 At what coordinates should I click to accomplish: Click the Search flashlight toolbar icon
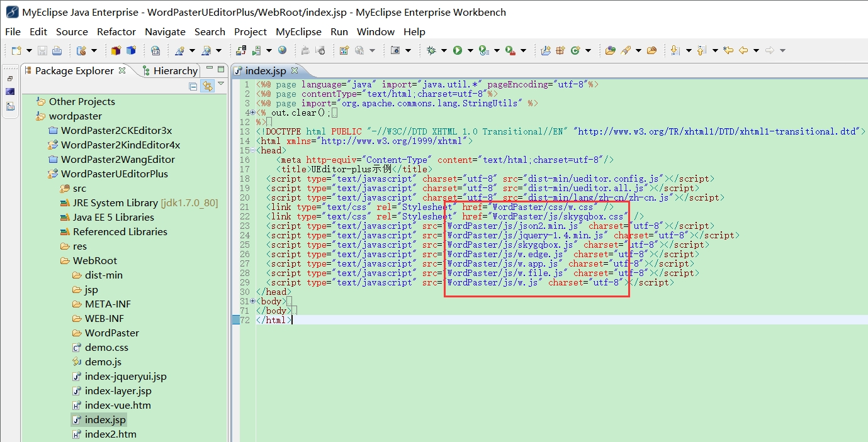tap(626, 50)
